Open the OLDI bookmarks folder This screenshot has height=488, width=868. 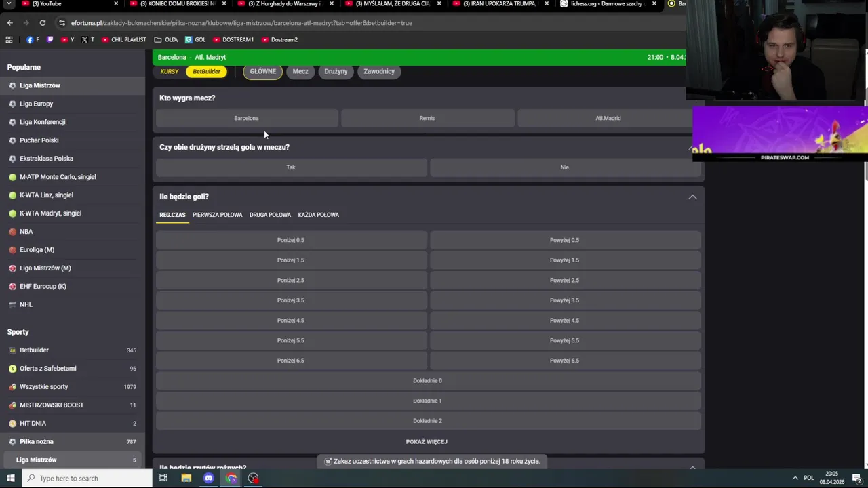pyautogui.click(x=166, y=39)
